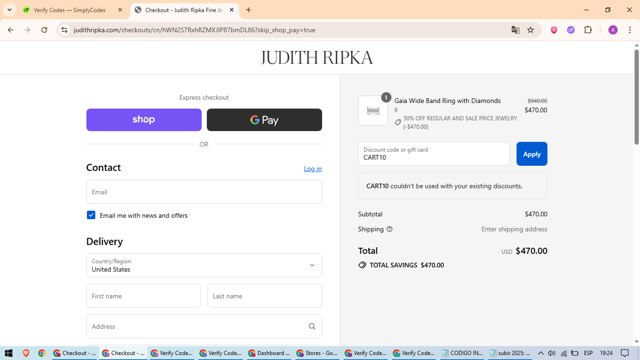This screenshot has height=360, width=640.
Task: Click the address bar URL
Action: [194, 30]
